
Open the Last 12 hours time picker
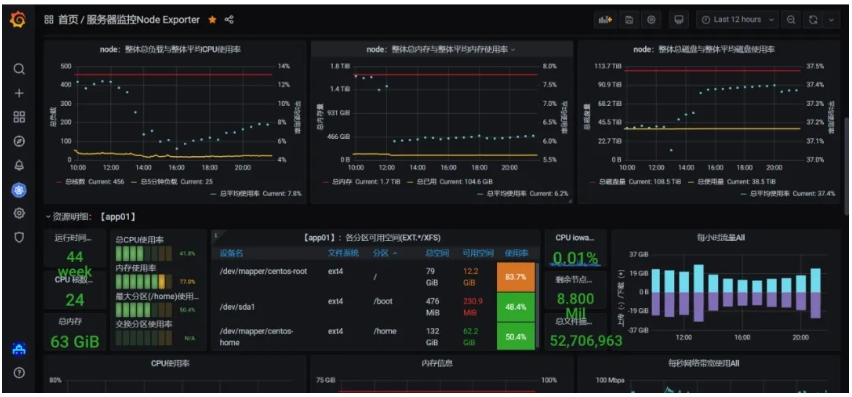pyautogui.click(x=738, y=20)
